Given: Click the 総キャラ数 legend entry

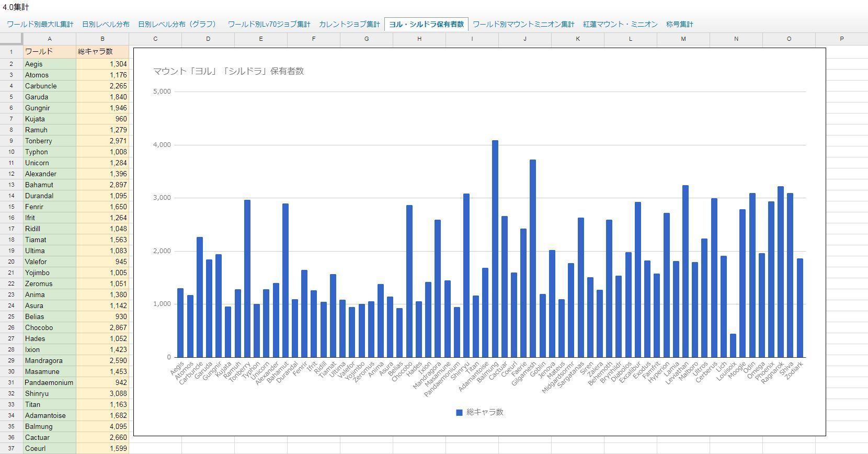Looking at the screenshot, I should [480, 412].
